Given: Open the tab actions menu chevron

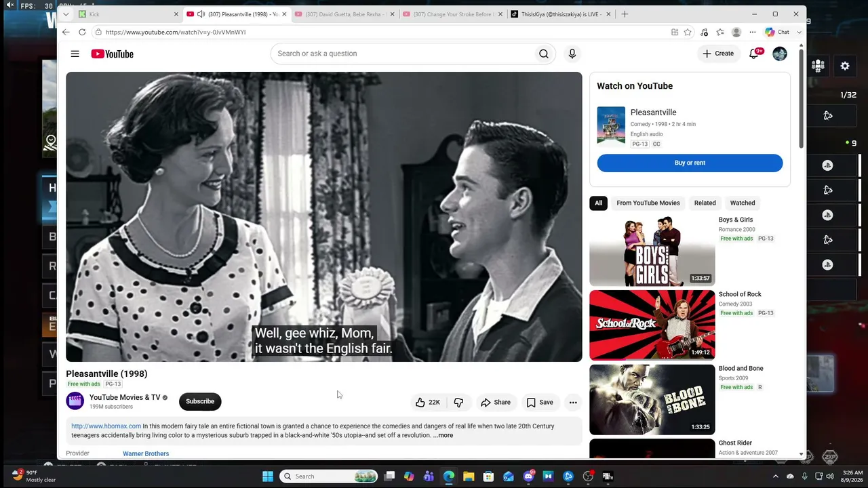Looking at the screenshot, I should (x=66, y=14).
